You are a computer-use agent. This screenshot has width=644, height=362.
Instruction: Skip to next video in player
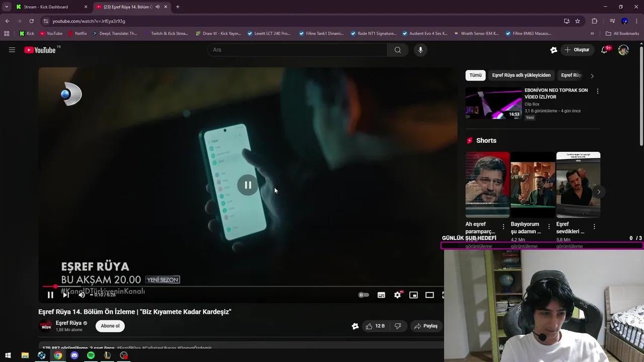tap(66, 295)
